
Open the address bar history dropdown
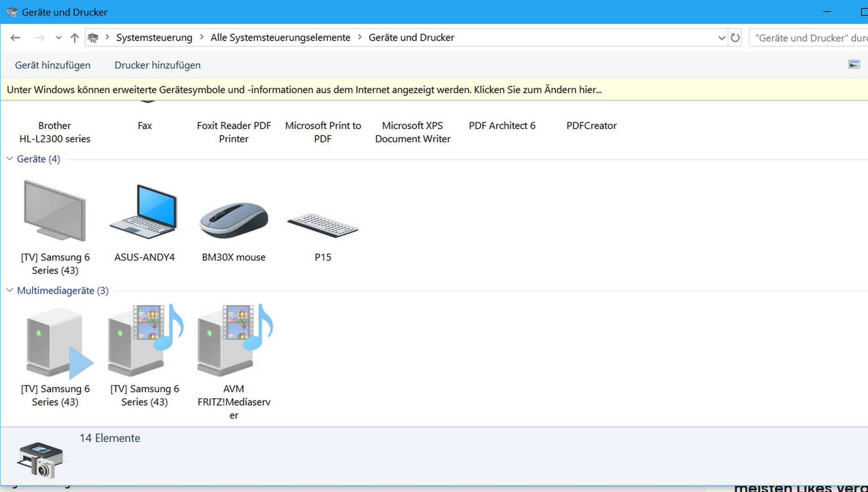click(x=721, y=38)
